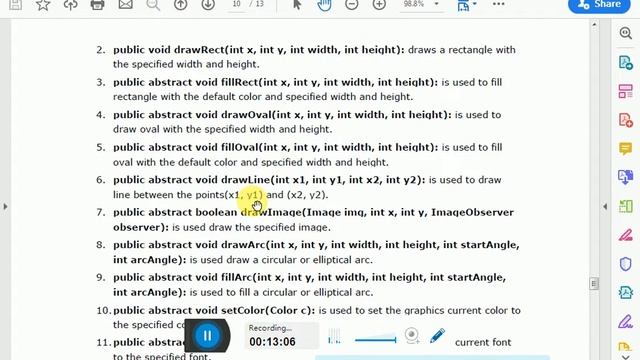Click the recording timer 00:13:06
The height and width of the screenshot is (360, 640).
(272, 342)
